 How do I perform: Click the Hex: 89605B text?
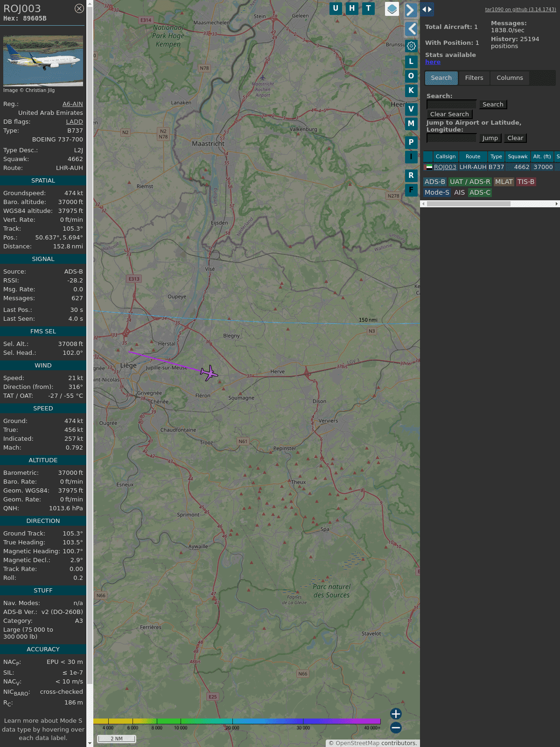(25, 19)
